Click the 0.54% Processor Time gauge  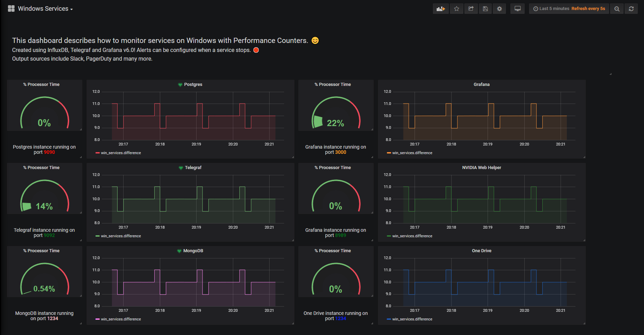point(45,279)
